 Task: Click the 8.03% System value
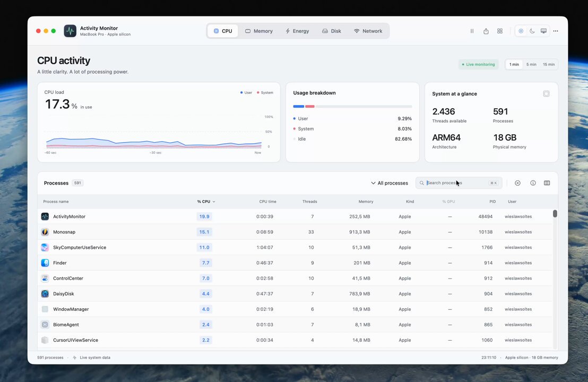click(404, 128)
